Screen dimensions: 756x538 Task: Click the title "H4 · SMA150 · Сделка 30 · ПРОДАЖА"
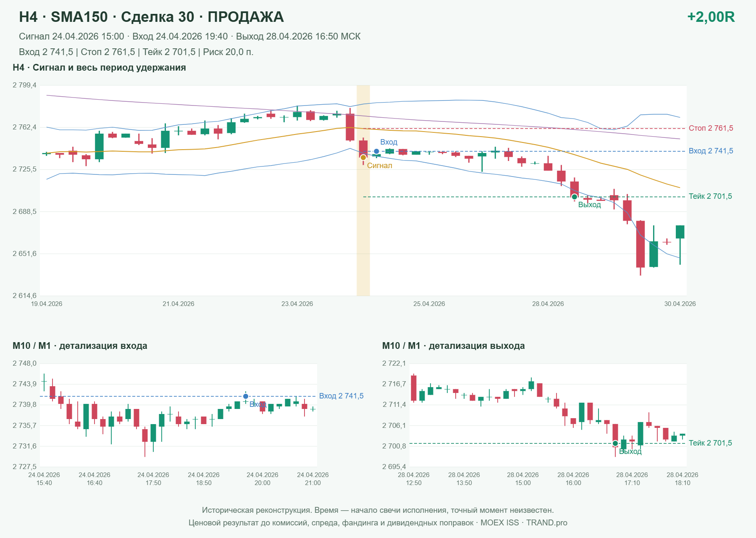point(151,17)
